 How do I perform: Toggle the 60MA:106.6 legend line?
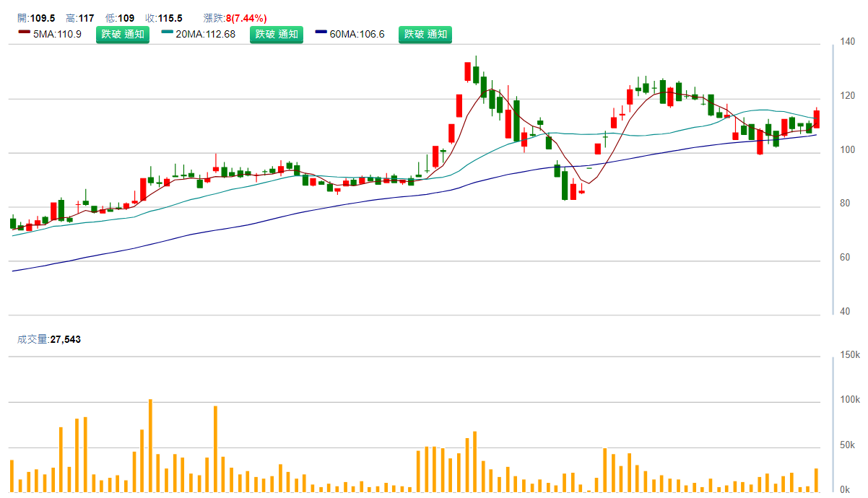coord(350,34)
